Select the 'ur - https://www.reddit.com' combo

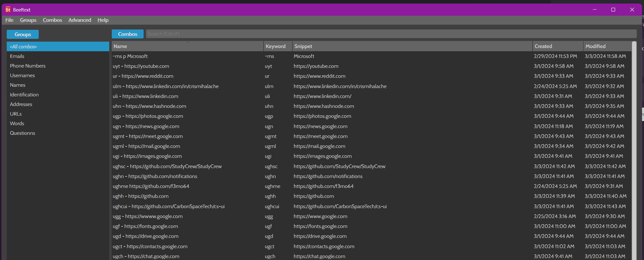[143, 76]
